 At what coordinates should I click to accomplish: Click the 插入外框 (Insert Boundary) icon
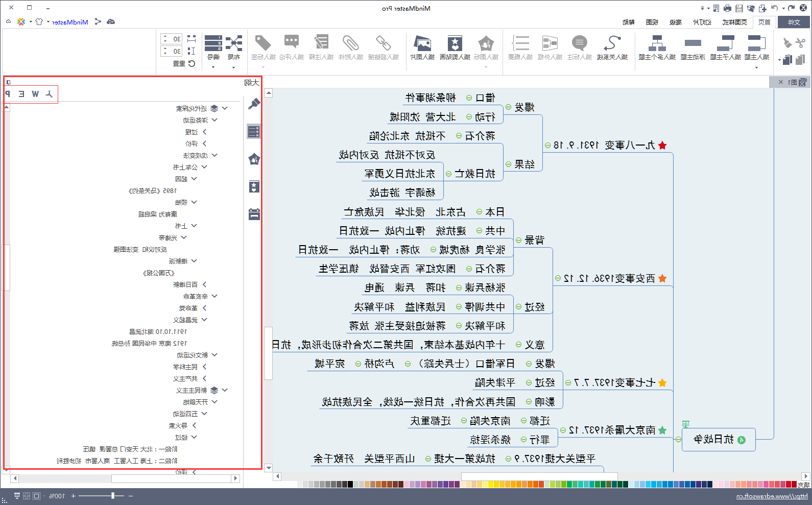pos(550,42)
